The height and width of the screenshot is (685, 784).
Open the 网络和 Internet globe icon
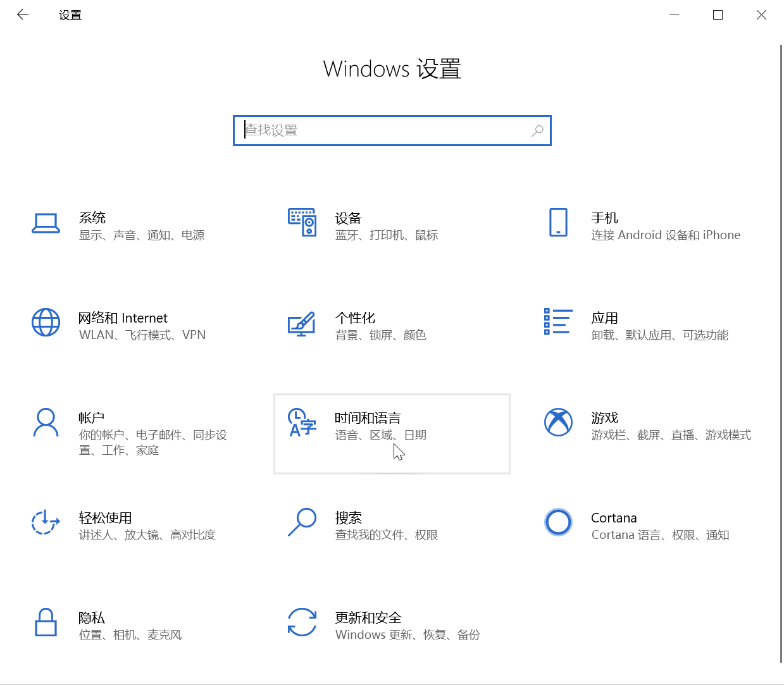tap(46, 323)
